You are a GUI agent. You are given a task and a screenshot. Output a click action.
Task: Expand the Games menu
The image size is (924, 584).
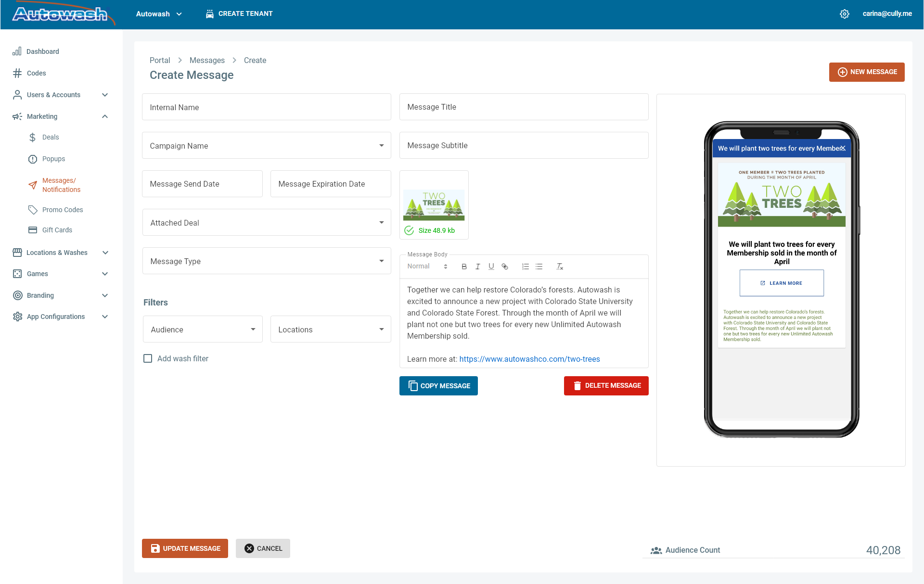coord(105,274)
